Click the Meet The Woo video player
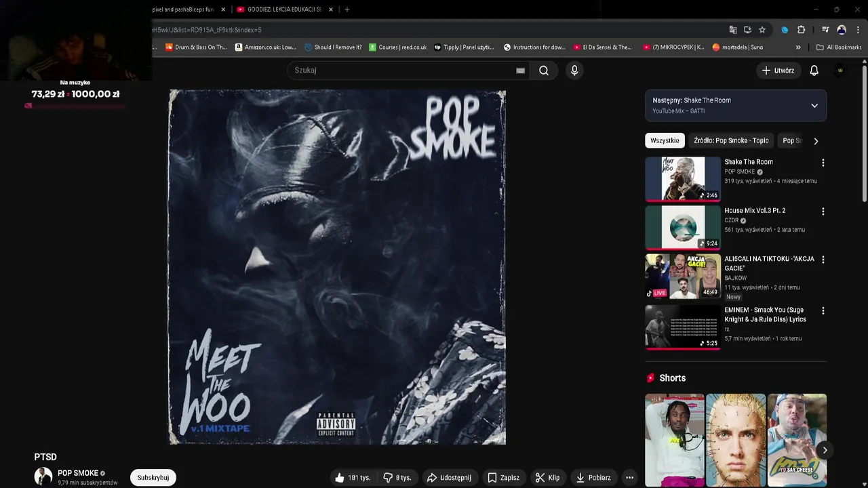This screenshot has height=488, width=868. coord(337,267)
